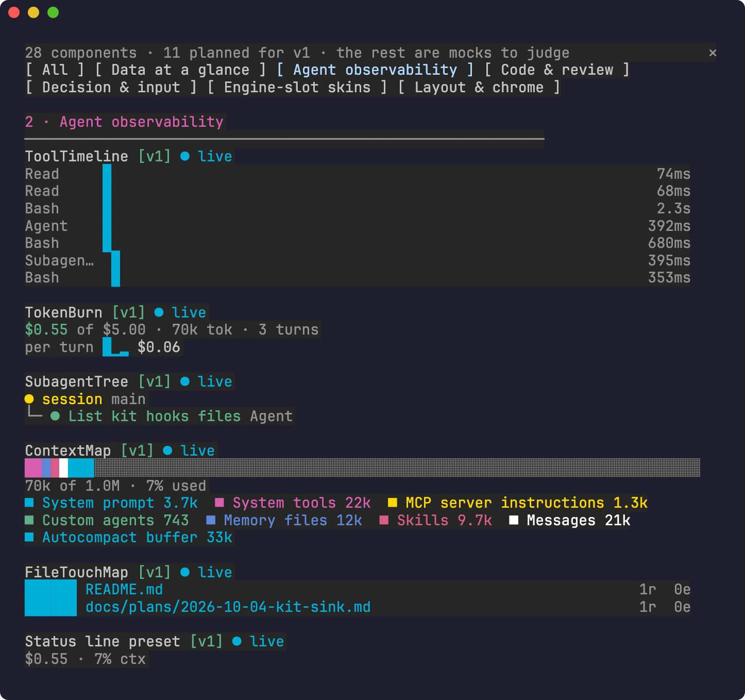Image resolution: width=745 pixels, height=700 pixels.
Task: Click the yellow session main node dot
Action: click(x=29, y=399)
